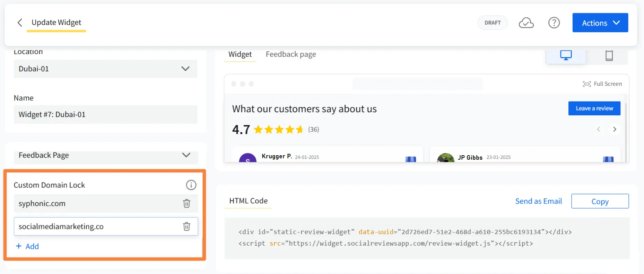644x274 pixels.
Task: Select desktop preview mode
Action: pyautogui.click(x=566, y=55)
